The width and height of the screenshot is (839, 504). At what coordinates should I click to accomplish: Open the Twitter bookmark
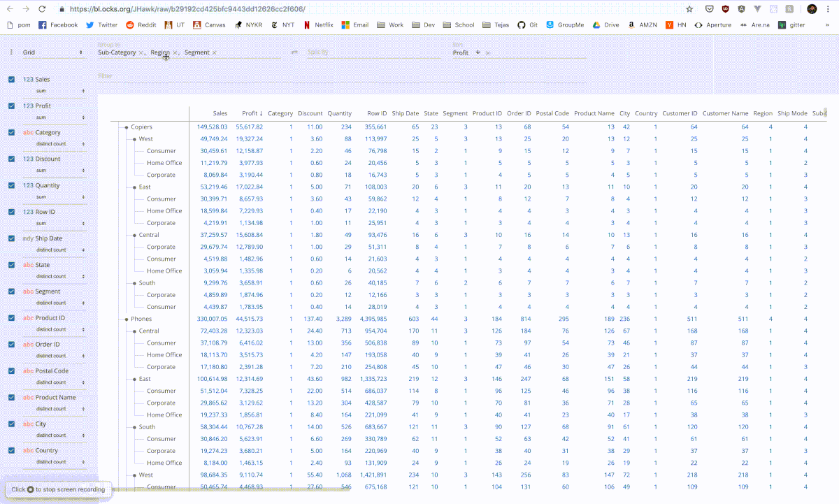(x=102, y=24)
